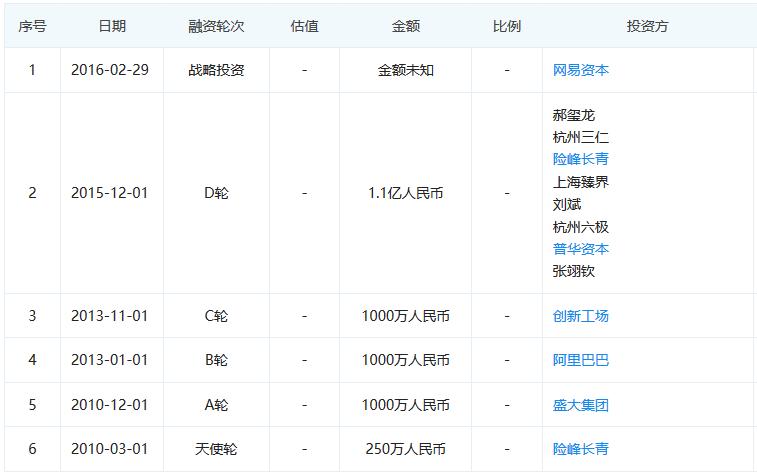Open 险峰长青 link in 天使轮 row
Screen dimensions: 757x476
(x=580, y=448)
